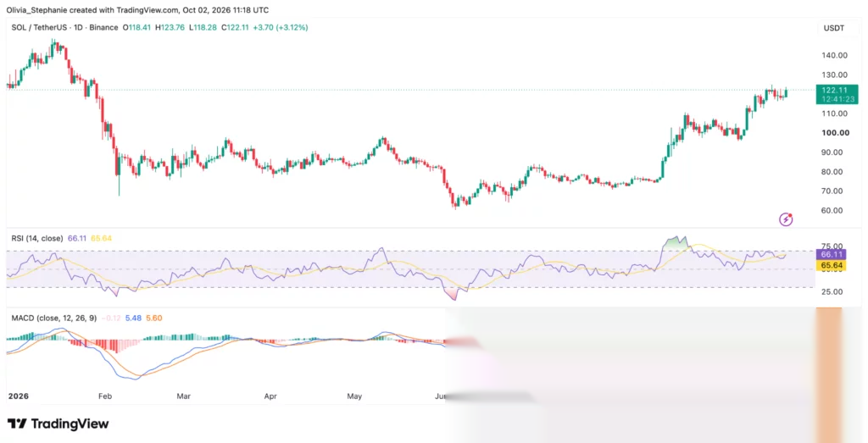Click the 12:41:23 bar countdown timer
The height and width of the screenshot is (443, 868).
click(837, 99)
